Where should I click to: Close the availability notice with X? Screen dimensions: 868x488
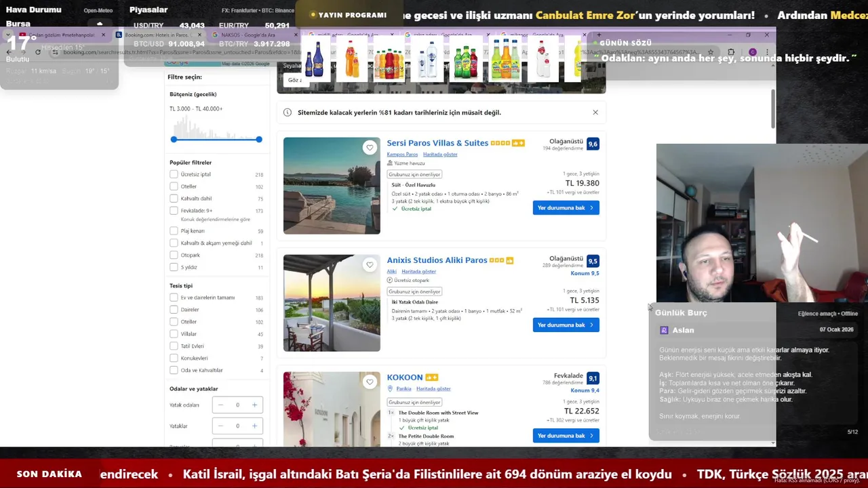(x=595, y=113)
